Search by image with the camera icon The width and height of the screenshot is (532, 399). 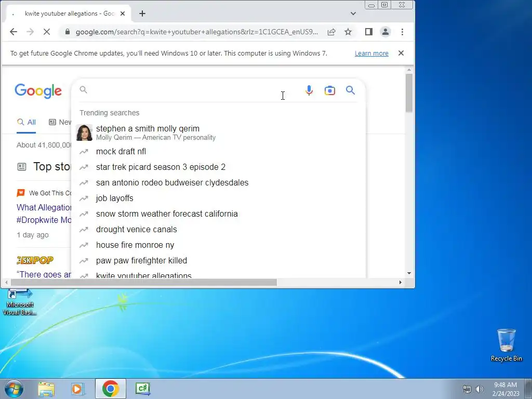point(330,90)
